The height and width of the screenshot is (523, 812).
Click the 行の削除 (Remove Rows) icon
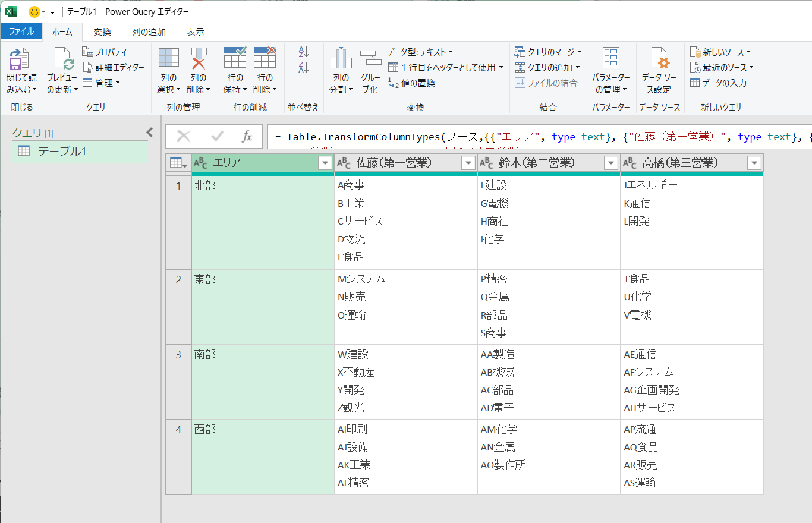(x=265, y=67)
